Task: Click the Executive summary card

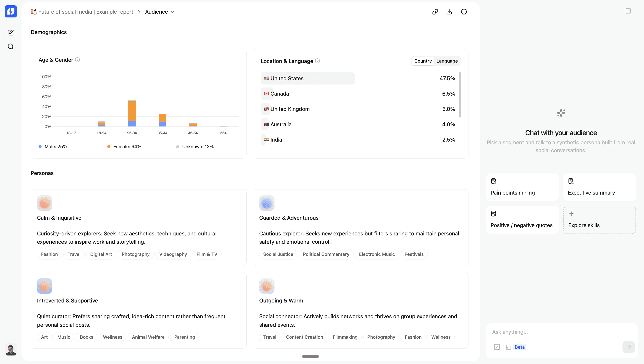Action: click(x=599, y=187)
